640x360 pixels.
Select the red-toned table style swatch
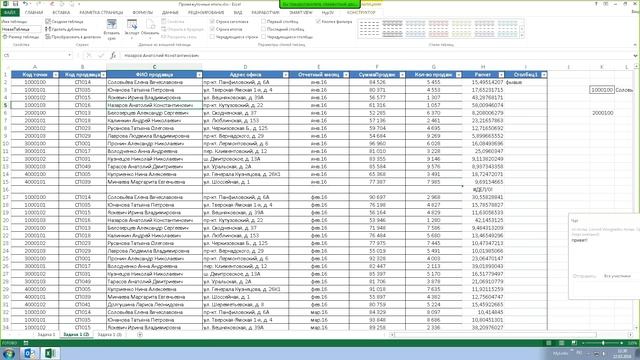tap(438, 29)
